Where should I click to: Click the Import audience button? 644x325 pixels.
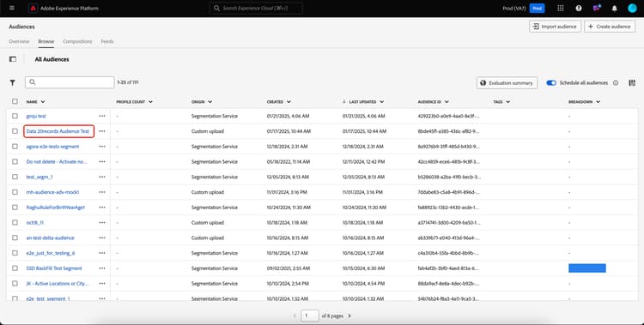555,27
